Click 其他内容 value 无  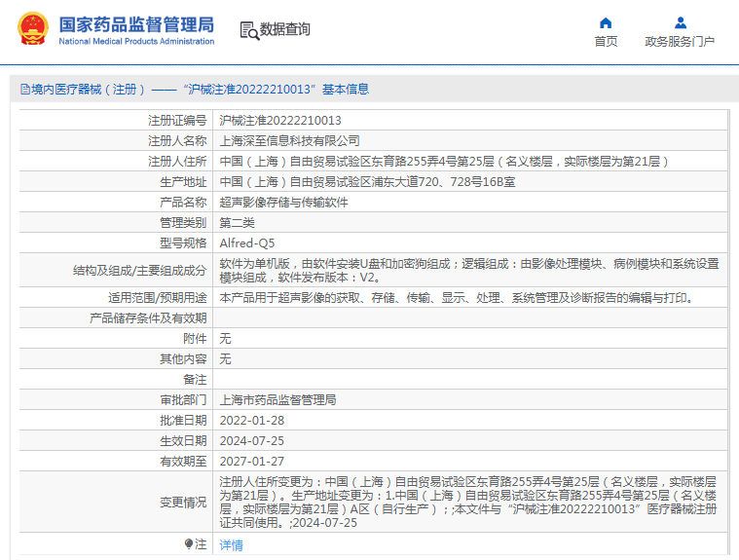coord(225,358)
